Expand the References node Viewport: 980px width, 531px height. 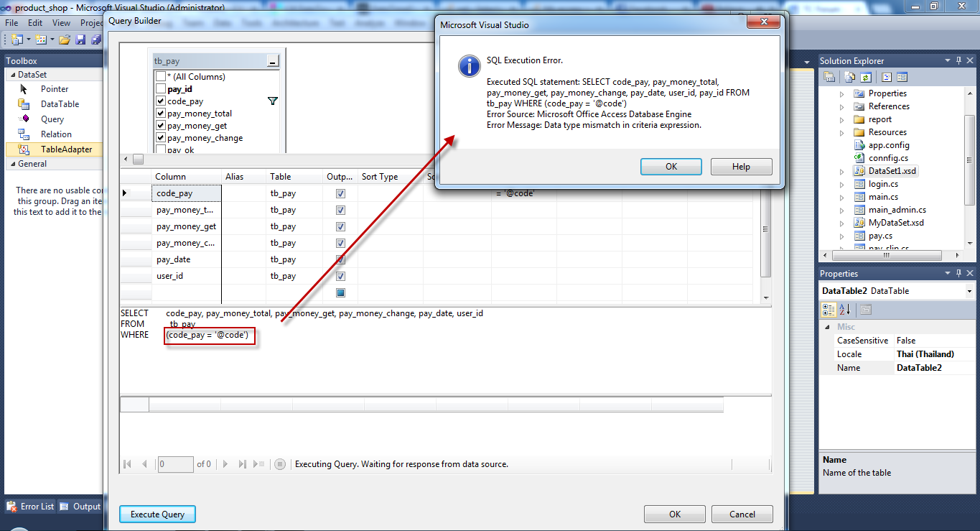pos(842,106)
